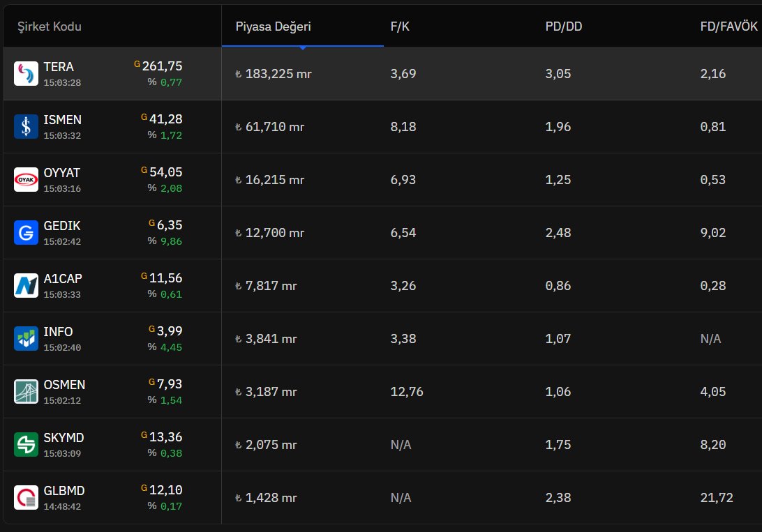Image resolution: width=762 pixels, height=532 pixels.
Task: Click GEDIK price 6,35
Action: tap(170, 225)
